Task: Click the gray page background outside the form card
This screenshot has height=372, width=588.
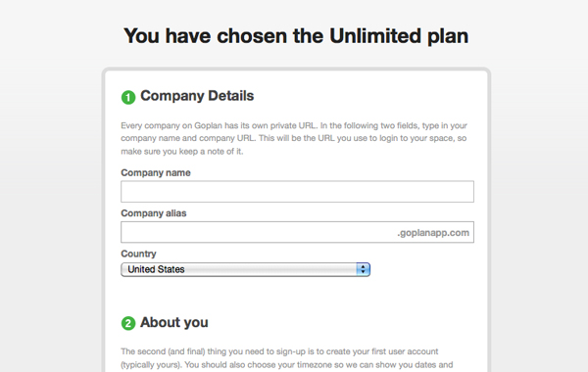Action: tap(53, 187)
